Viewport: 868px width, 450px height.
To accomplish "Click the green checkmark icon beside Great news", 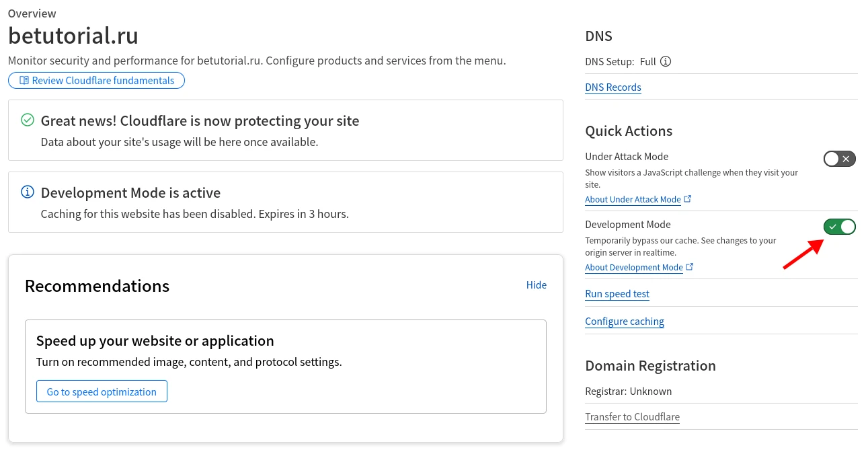I will tap(28, 120).
